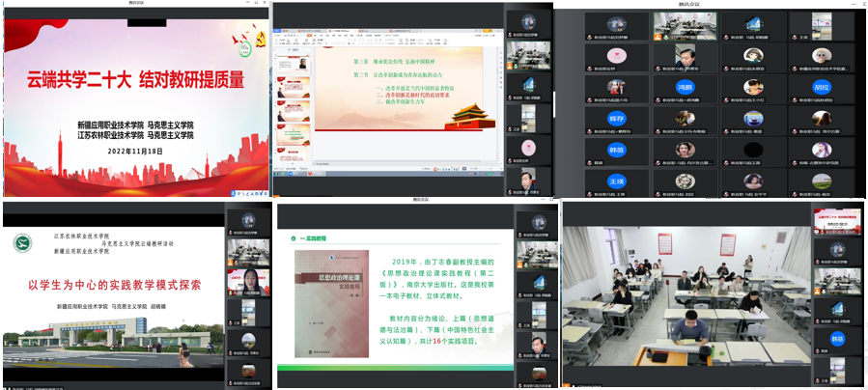Viewport: 868px width, 390px height.
Task: Click the 韩蓓 avatar in bottom-right window sidebar
Action: [x=837, y=338]
